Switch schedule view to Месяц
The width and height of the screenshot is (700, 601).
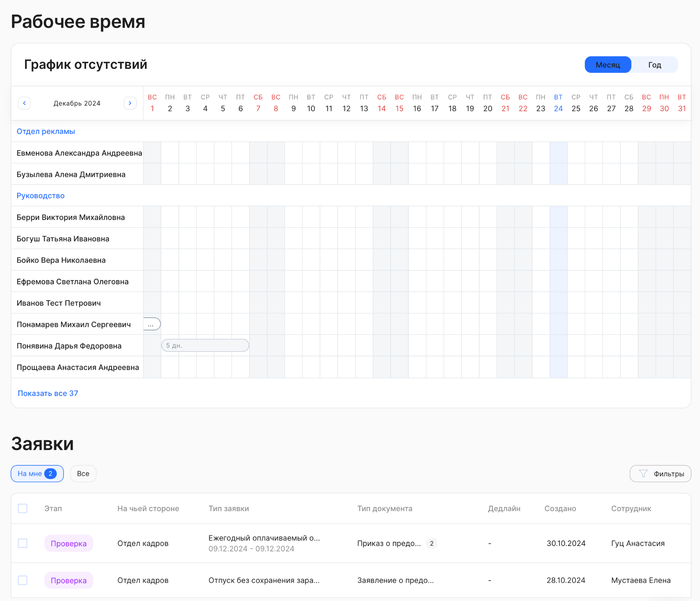(x=607, y=65)
